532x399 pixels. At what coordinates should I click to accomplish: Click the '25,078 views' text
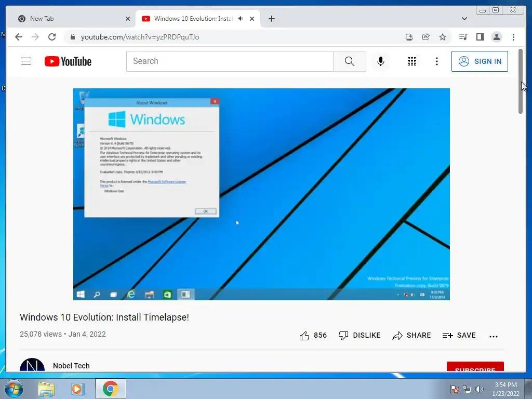point(41,334)
